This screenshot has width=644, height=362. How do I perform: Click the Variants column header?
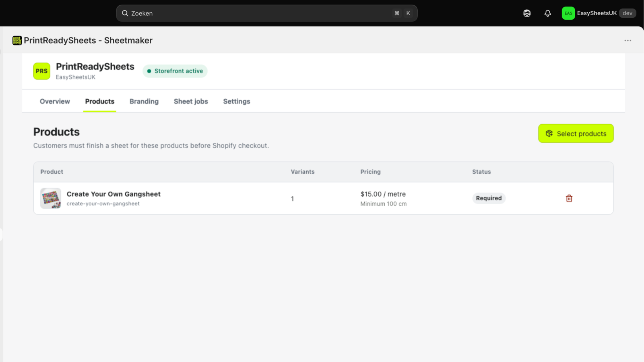303,172
